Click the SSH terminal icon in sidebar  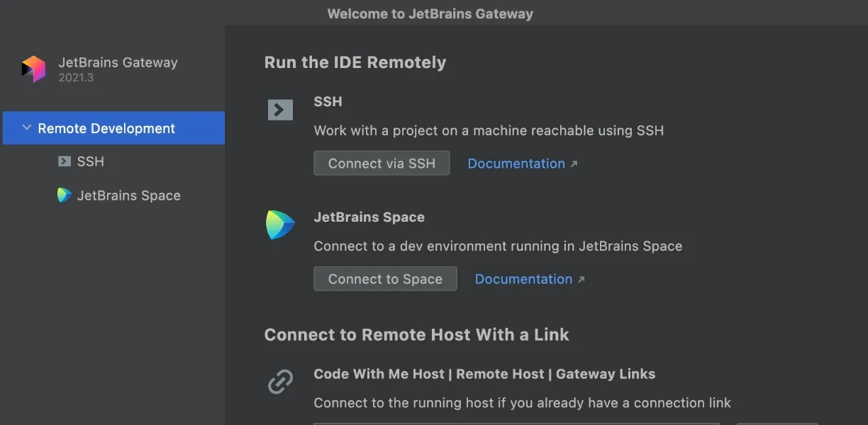[x=65, y=161]
